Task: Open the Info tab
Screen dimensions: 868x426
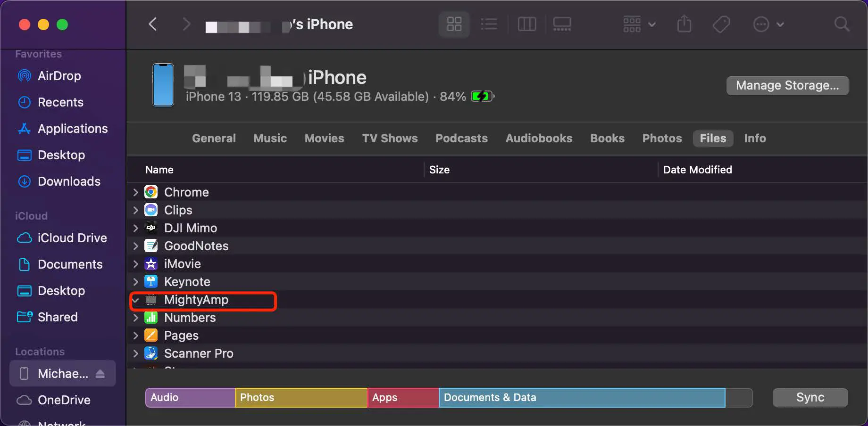Action: pyautogui.click(x=754, y=138)
